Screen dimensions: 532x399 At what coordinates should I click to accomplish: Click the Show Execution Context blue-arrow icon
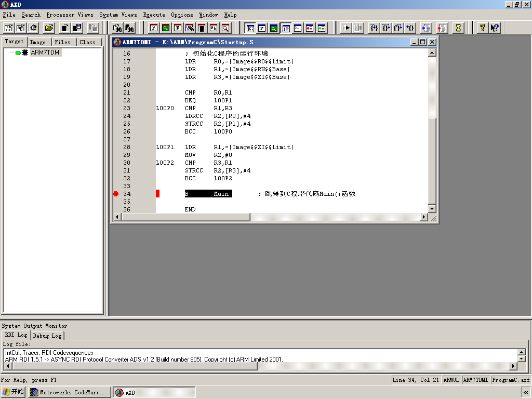pos(426,28)
